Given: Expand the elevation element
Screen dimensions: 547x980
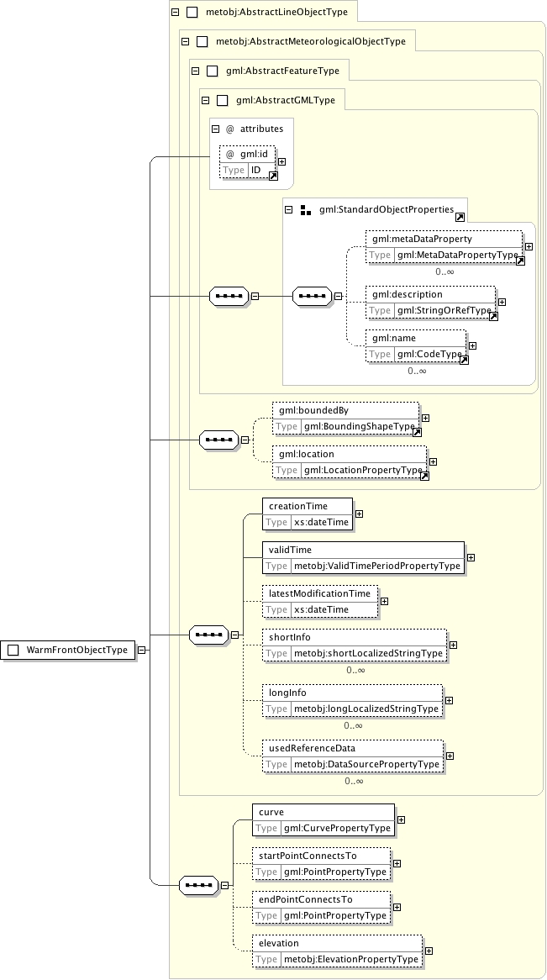Looking at the screenshot, I should pyautogui.click(x=429, y=951).
